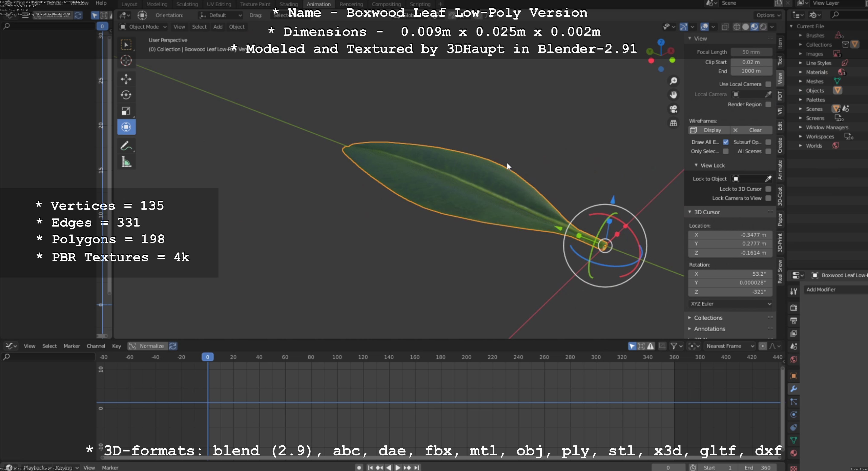Screen dimensions: 868x471
Task: Expand the Annotations panel
Action: (709, 329)
